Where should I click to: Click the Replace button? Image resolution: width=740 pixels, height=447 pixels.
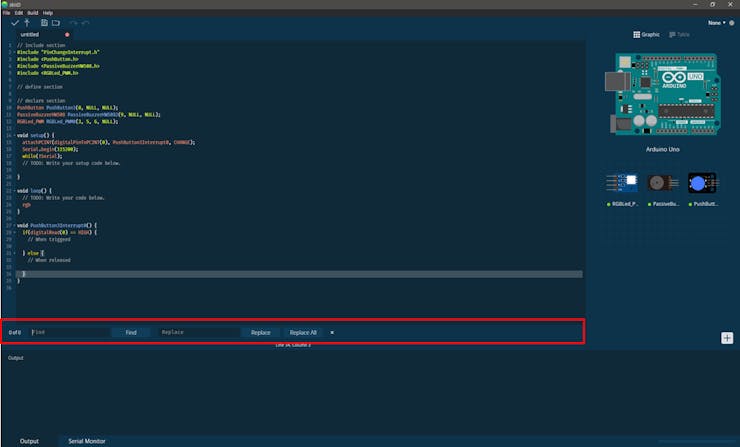pyautogui.click(x=261, y=332)
